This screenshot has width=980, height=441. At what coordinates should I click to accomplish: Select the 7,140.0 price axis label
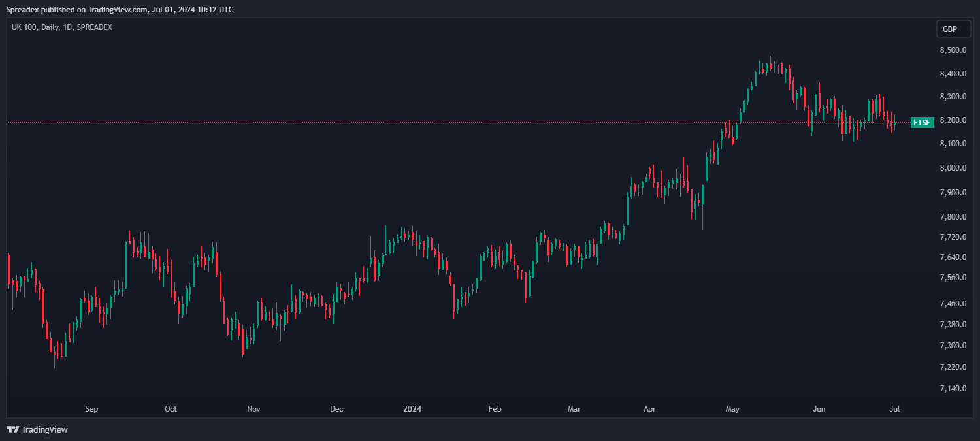[954, 389]
